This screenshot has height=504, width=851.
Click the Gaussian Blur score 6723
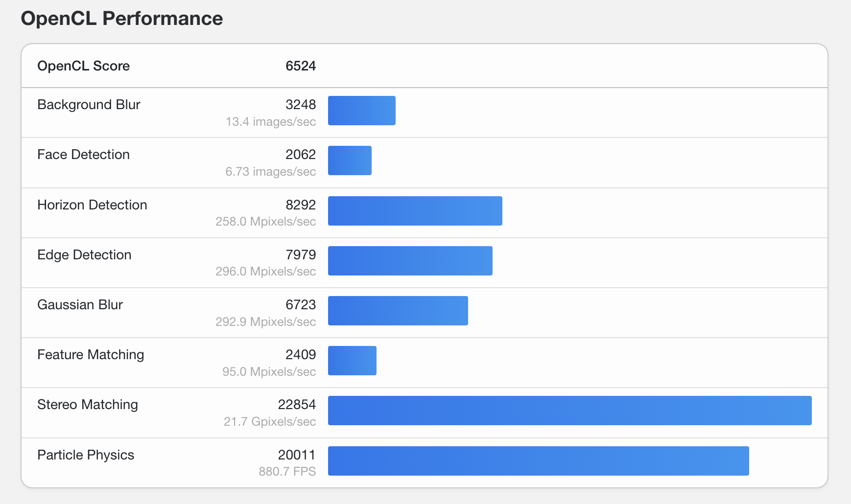(301, 305)
